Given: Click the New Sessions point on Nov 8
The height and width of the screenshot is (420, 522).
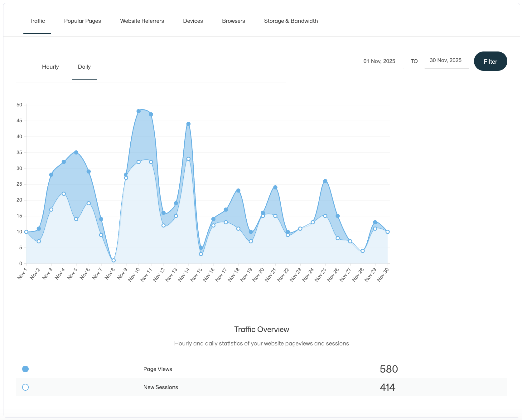Looking at the screenshot, I should 114,260.
